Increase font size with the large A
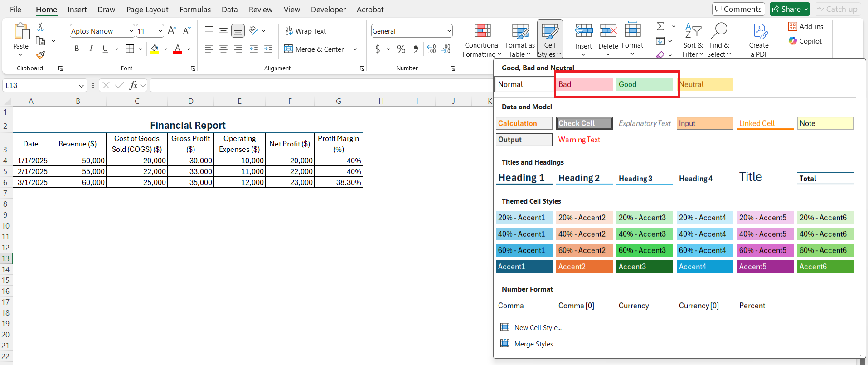 tap(172, 31)
